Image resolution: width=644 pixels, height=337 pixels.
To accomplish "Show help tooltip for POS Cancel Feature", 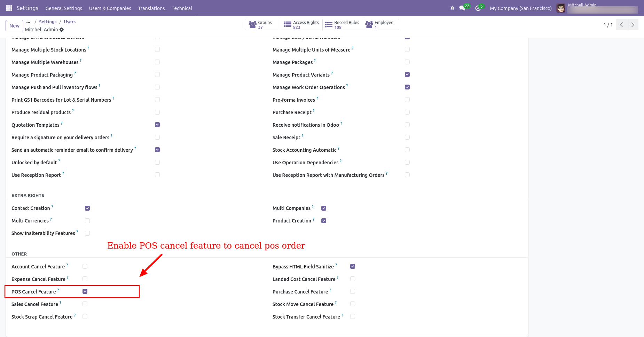I will [x=58, y=290].
